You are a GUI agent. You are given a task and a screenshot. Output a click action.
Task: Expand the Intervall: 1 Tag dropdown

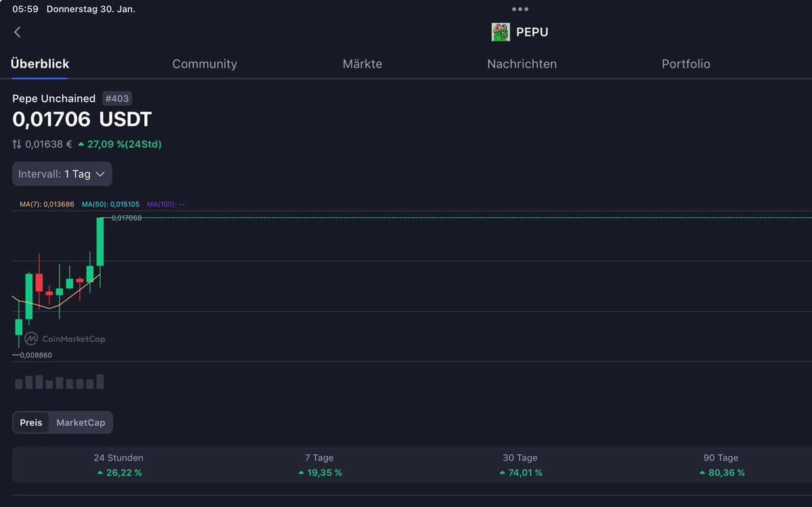pyautogui.click(x=62, y=174)
